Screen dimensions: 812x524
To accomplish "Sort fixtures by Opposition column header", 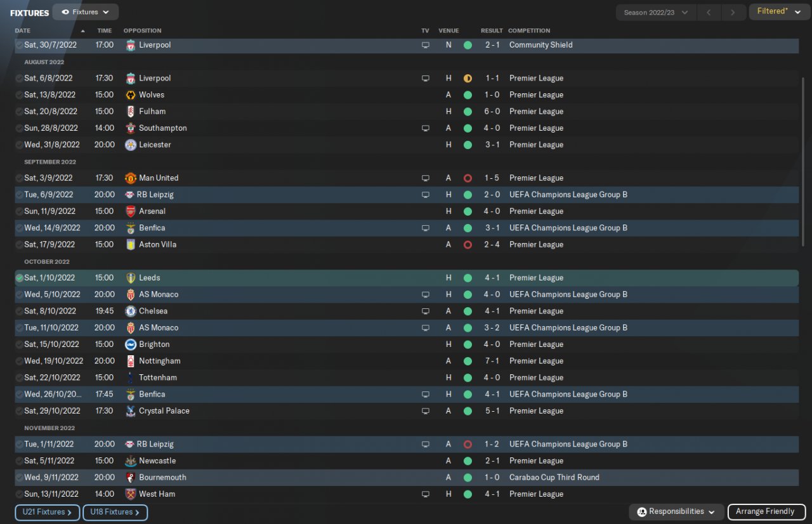I will point(142,30).
